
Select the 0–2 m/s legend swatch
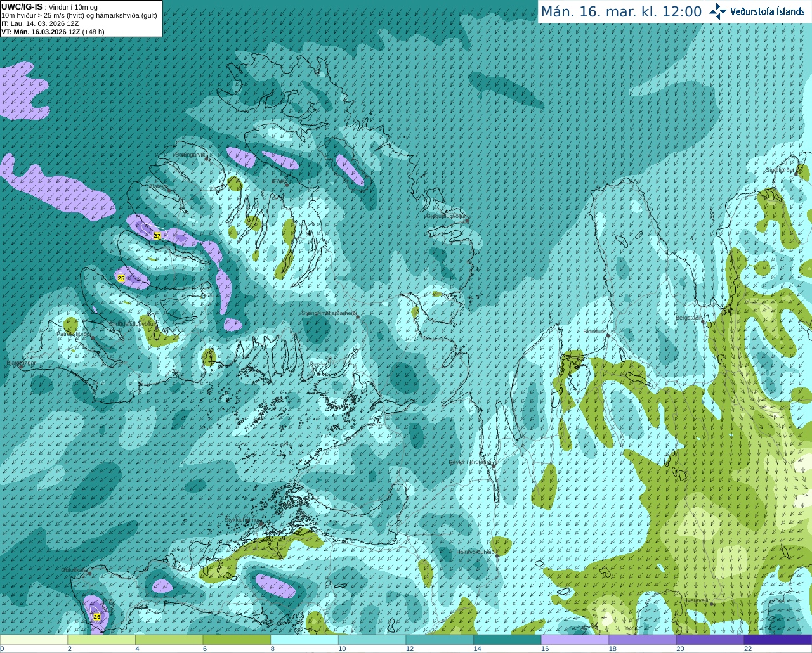34,640
